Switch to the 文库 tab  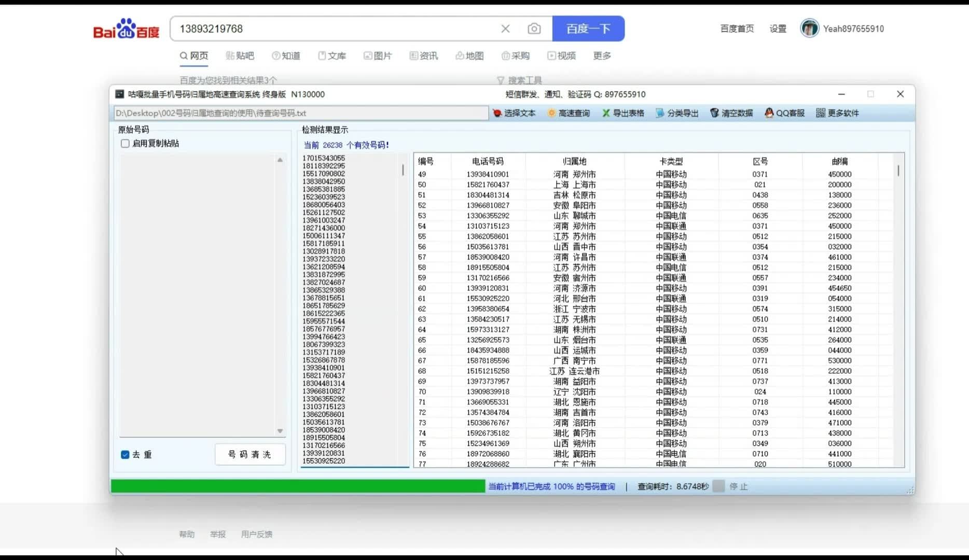click(332, 56)
